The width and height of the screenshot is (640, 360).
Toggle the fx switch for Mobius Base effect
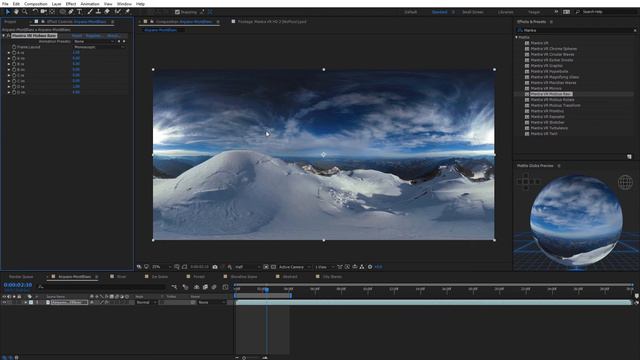point(8,36)
